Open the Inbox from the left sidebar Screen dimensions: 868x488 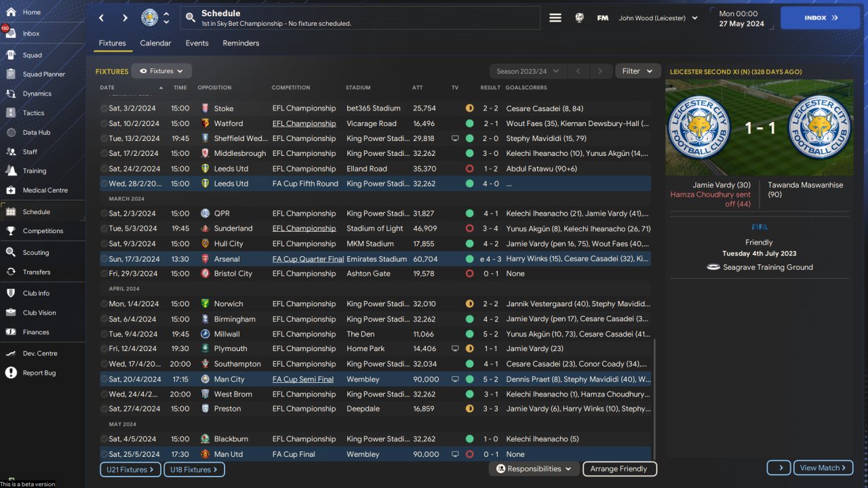point(31,33)
